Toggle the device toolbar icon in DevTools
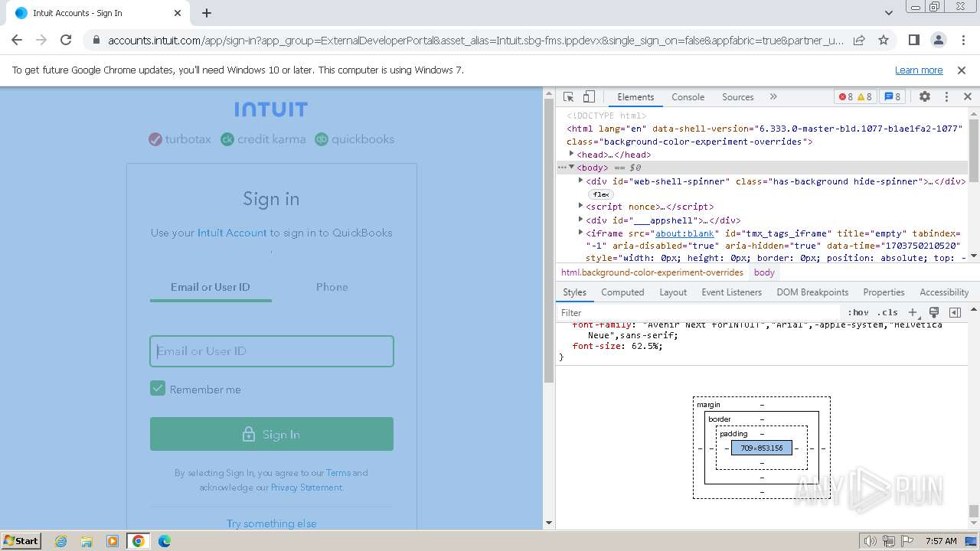 589,97
